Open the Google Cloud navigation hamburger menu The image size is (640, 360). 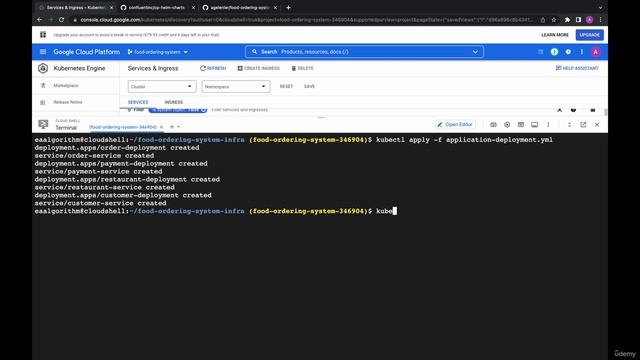[43, 52]
